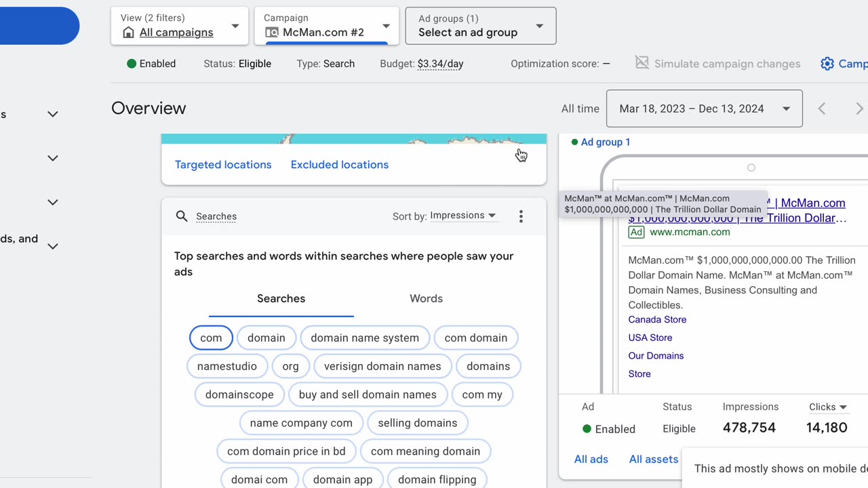
Task: Select the 'namestudio' chip
Action: point(227,366)
